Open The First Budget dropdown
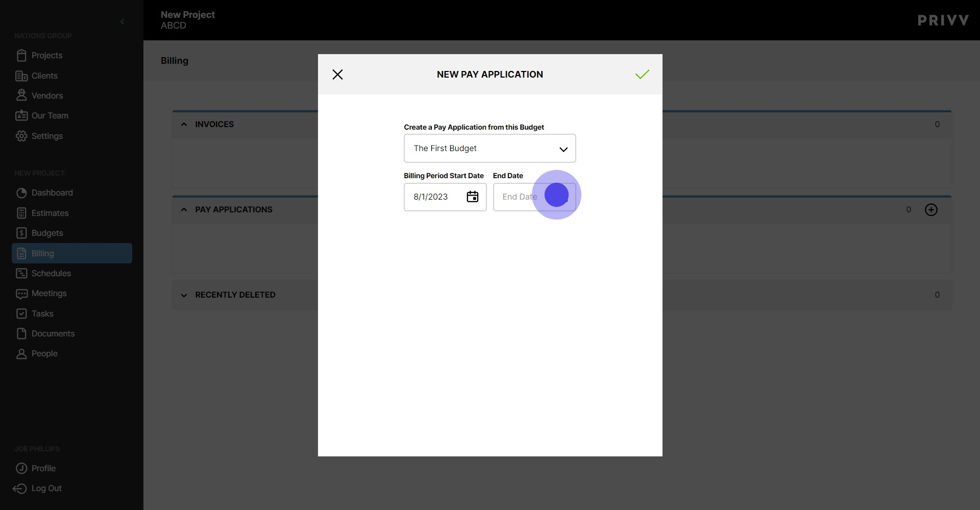 [489, 149]
